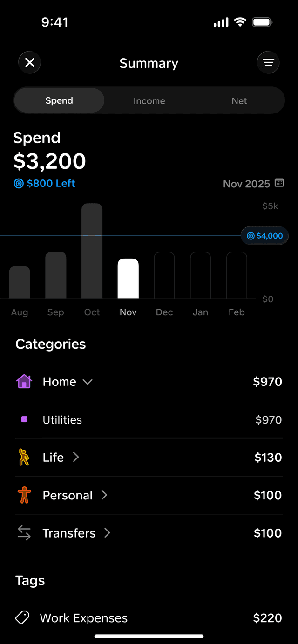
Task: Click the $800 Left indicator
Action: 44,183
